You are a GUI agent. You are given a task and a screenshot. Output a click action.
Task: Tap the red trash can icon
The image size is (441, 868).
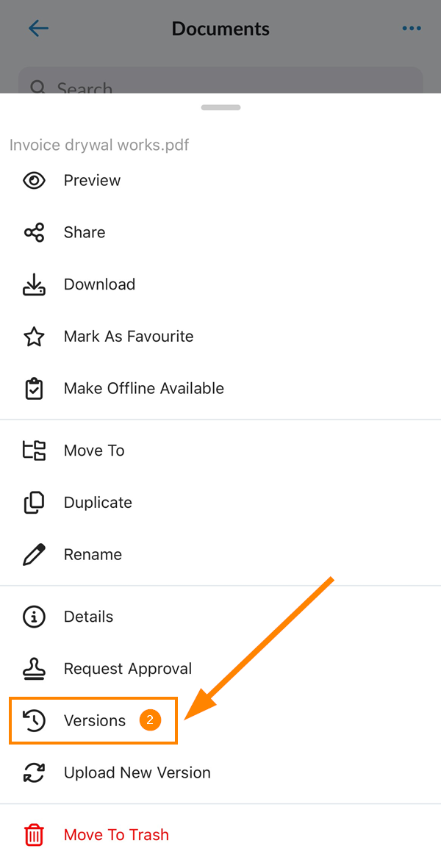pos(35,835)
